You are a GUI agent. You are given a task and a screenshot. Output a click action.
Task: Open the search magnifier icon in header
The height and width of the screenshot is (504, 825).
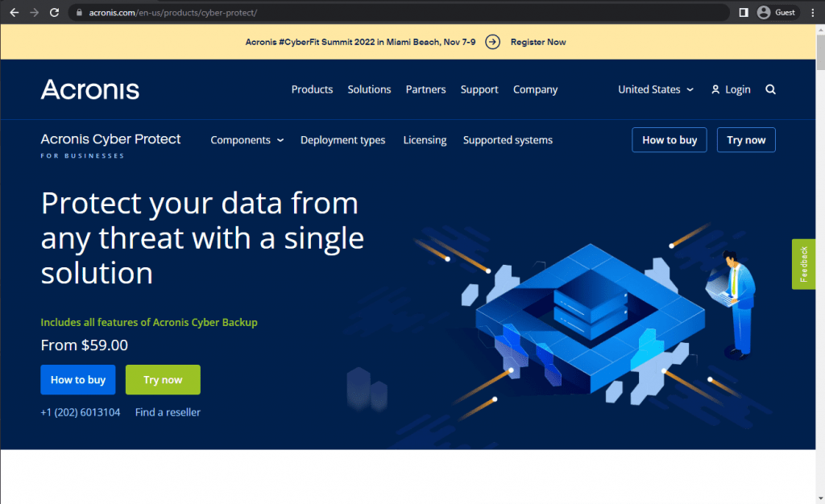(x=770, y=89)
